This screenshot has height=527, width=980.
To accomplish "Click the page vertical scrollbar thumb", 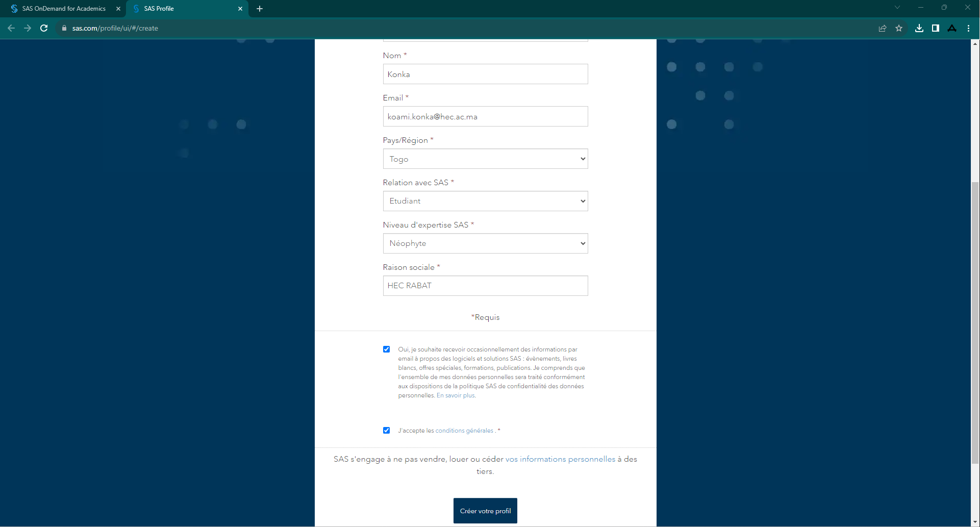I will (x=975, y=323).
